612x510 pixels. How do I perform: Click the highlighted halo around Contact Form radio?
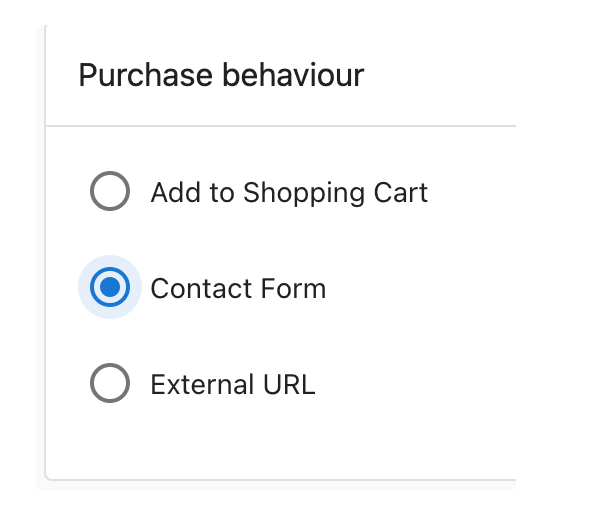point(110,287)
